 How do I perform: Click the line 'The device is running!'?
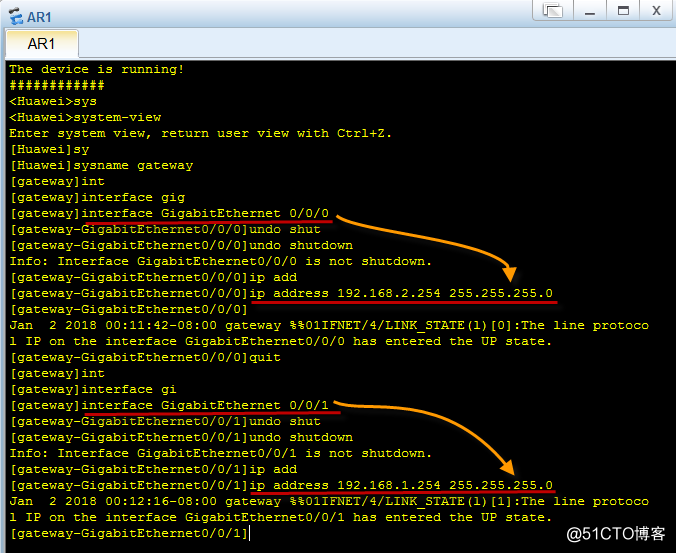click(97, 69)
